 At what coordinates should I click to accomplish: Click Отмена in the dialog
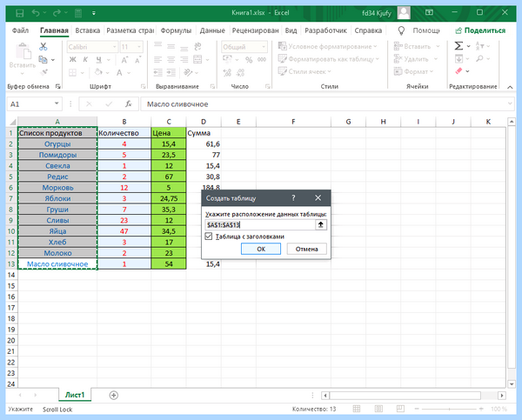(x=306, y=249)
